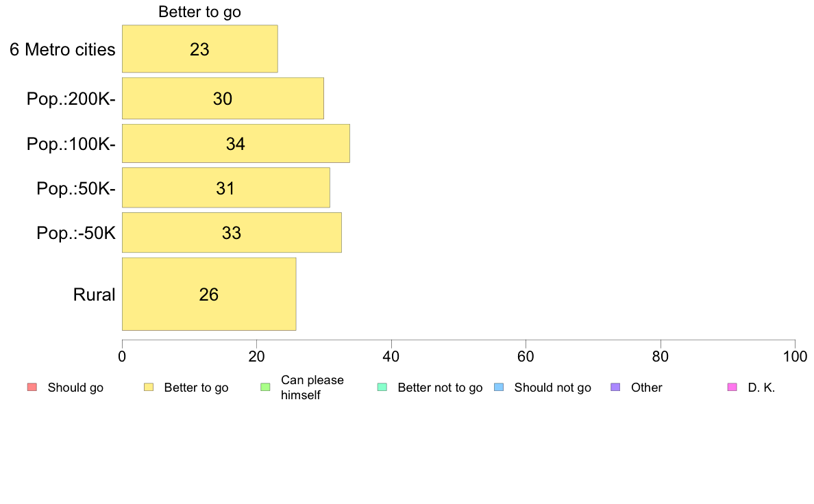Viewport: 814px width, 504px height.
Task: Select the 6 Metro cities axis label
Action: point(62,49)
